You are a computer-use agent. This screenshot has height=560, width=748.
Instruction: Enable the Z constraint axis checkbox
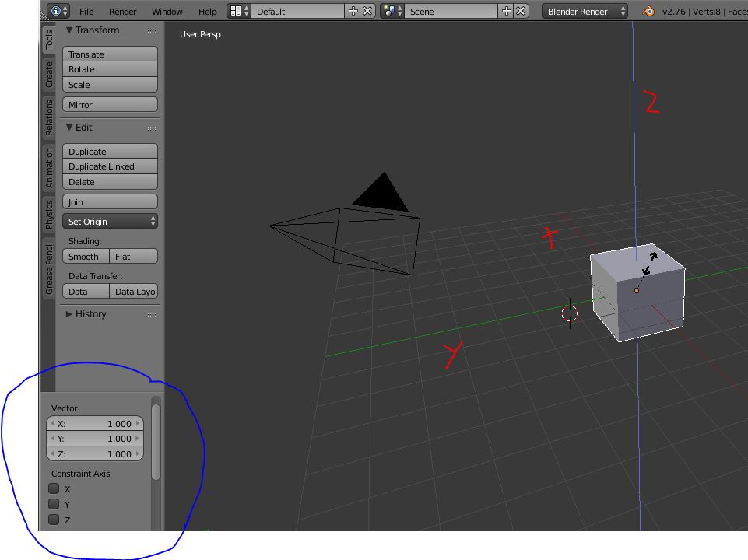pyautogui.click(x=54, y=520)
